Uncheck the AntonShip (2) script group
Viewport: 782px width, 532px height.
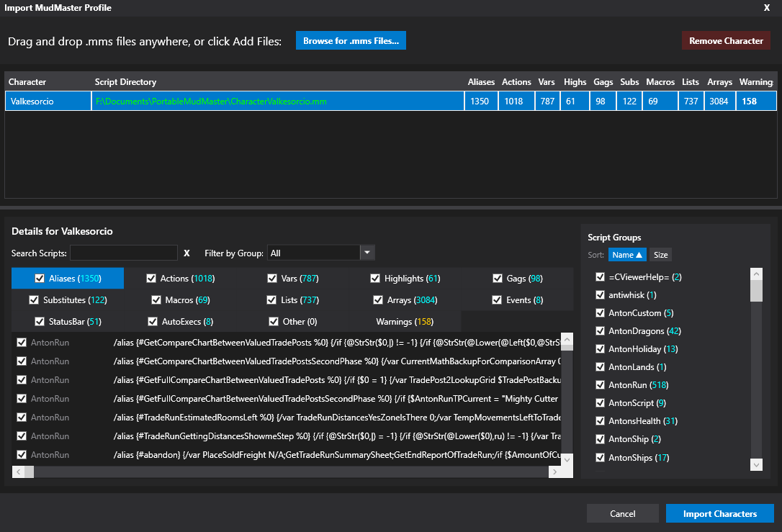point(600,438)
